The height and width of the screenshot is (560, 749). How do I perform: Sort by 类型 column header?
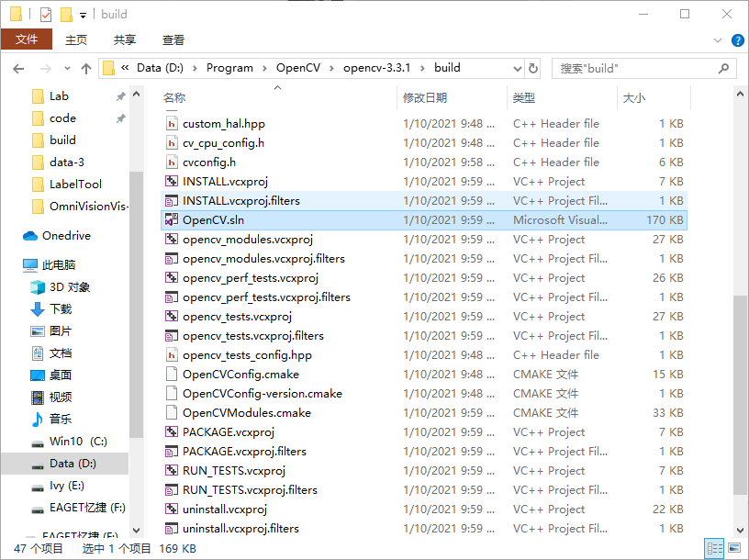point(524,98)
